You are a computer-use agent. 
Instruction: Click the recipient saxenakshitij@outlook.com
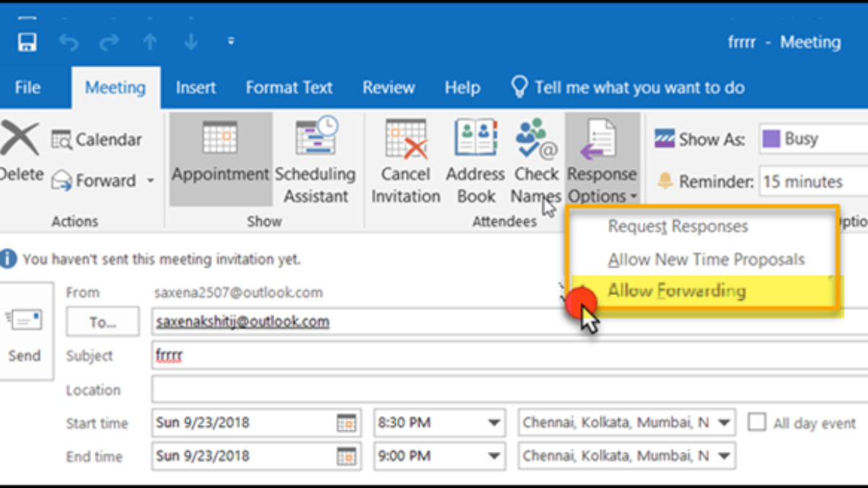tap(242, 322)
